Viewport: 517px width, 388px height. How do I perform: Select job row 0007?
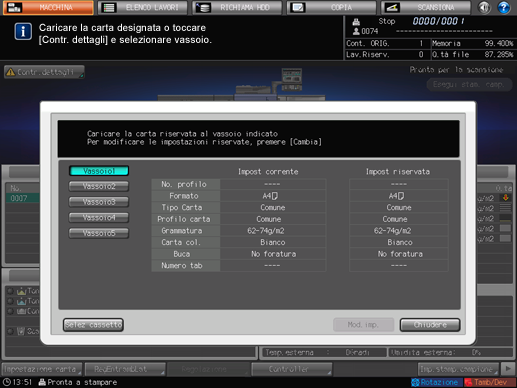(23, 198)
